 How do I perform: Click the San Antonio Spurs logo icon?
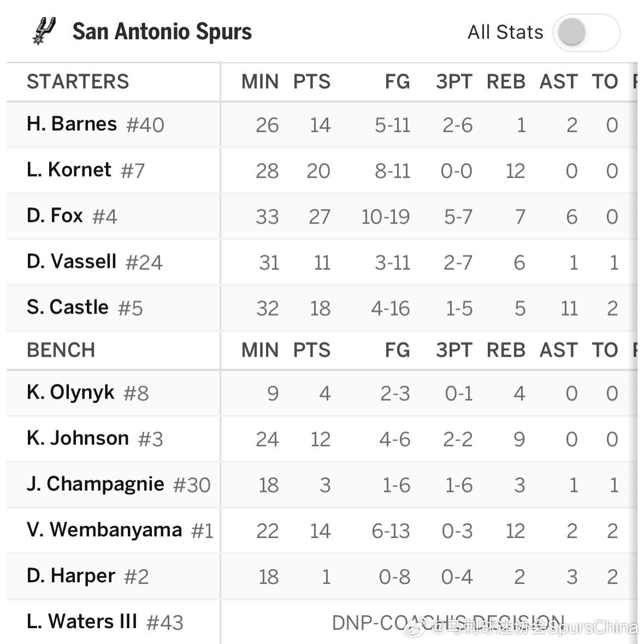(44, 31)
